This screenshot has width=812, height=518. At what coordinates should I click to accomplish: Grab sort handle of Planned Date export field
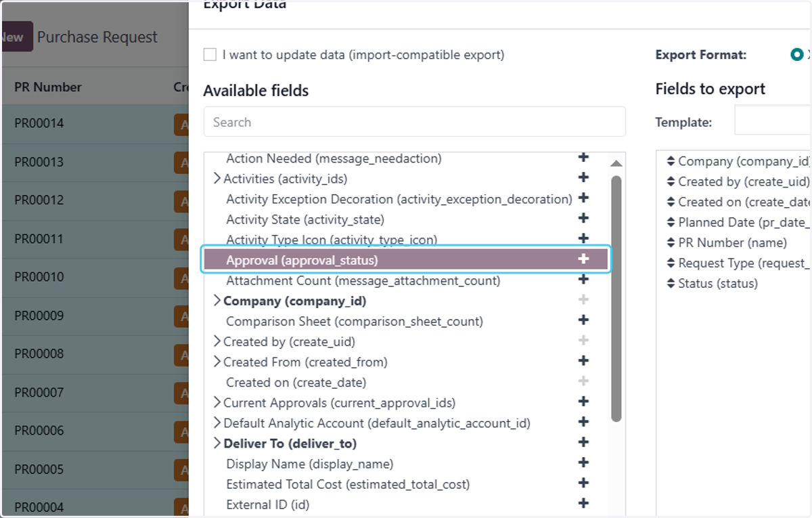[x=671, y=222]
